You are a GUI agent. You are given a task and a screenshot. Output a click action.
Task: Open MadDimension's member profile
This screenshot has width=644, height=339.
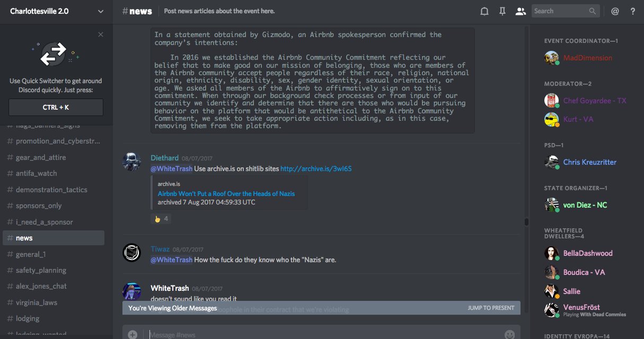(x=587, y=58)
